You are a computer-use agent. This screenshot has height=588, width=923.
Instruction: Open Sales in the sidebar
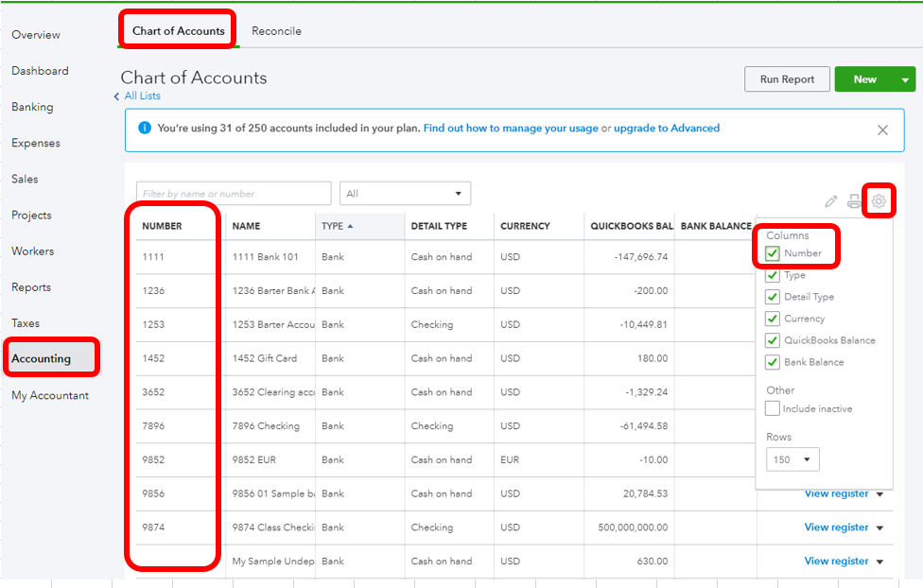[25, 179]
